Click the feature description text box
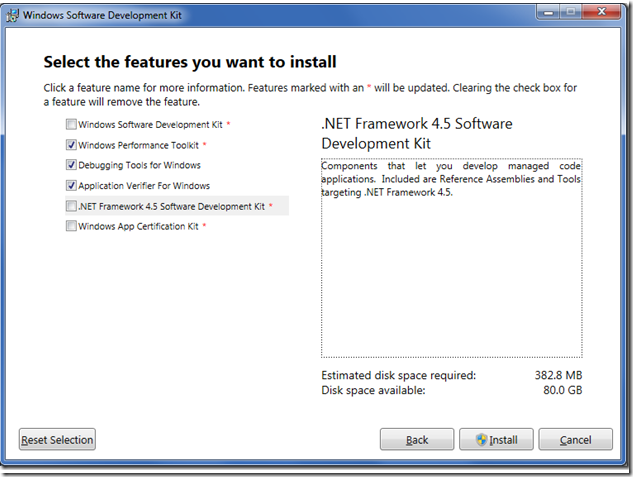Image resolution: width=633 pixels, height=477 pixels. click(452, 258)
